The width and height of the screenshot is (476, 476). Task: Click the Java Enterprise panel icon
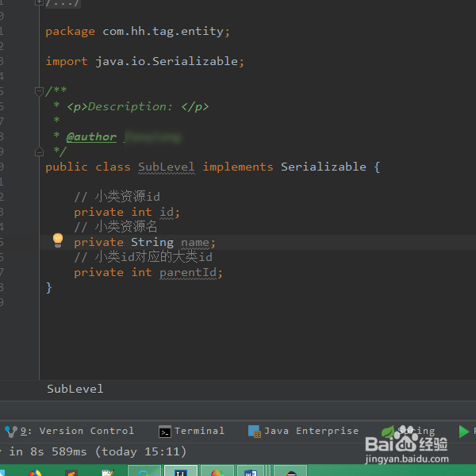click(255, 431)
